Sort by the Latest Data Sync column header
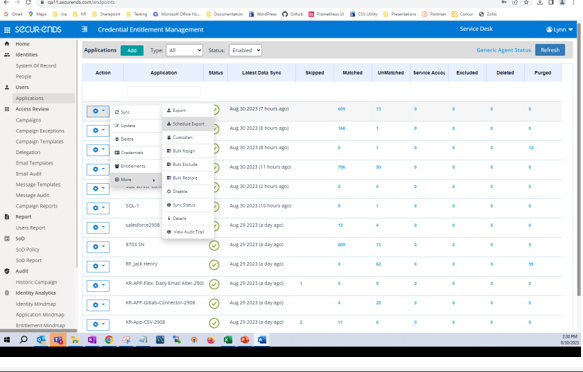 (261, 73)
